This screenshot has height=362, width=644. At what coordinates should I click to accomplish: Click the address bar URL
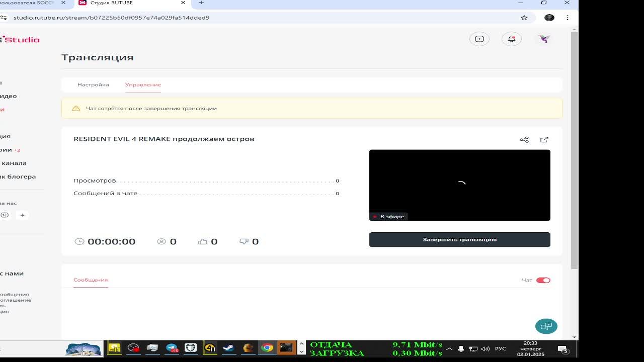111,18
